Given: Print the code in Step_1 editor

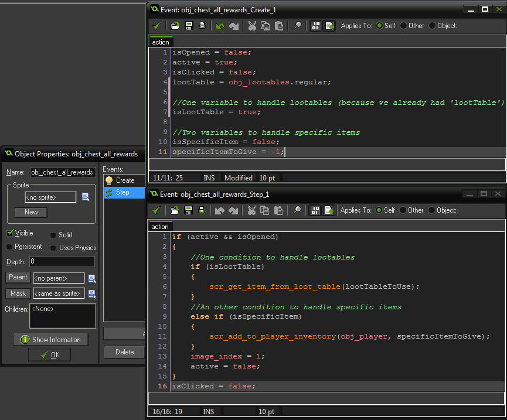Looking at the screenshot, I should click(x=202, y=210).
